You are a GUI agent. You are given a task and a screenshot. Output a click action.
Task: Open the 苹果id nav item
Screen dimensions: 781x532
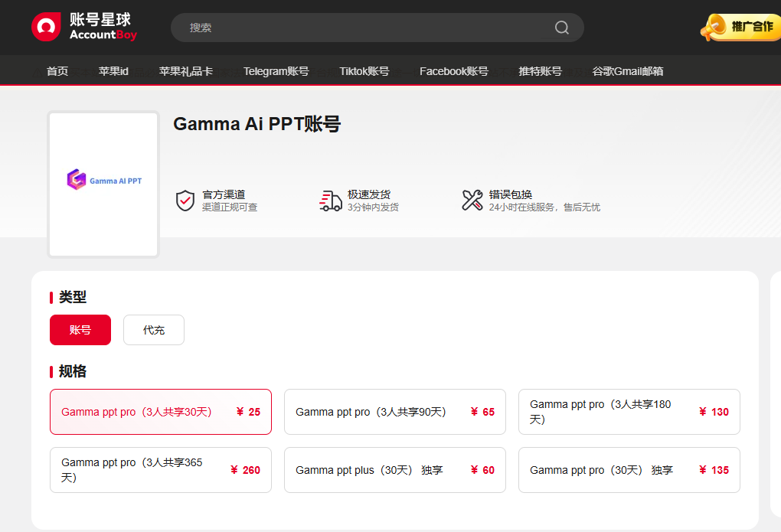(x=113, y=71)
